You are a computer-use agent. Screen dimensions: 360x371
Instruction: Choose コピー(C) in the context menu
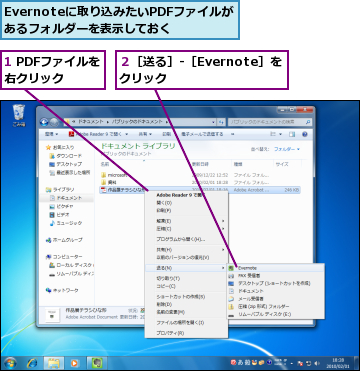[187, 286]
